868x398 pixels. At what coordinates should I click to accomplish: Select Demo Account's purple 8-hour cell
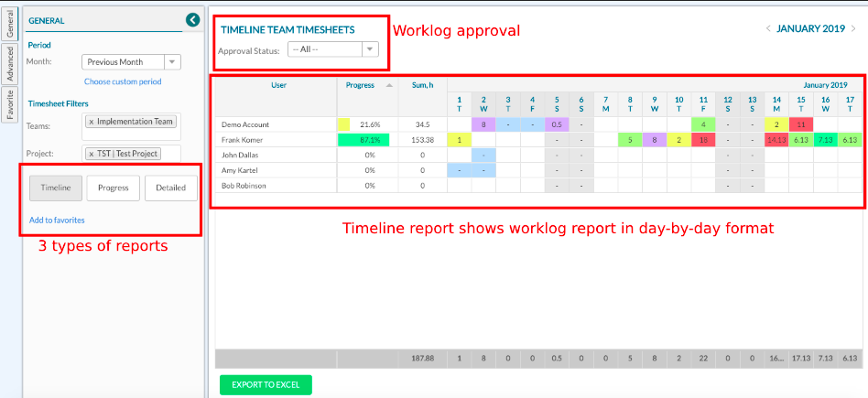483,124
